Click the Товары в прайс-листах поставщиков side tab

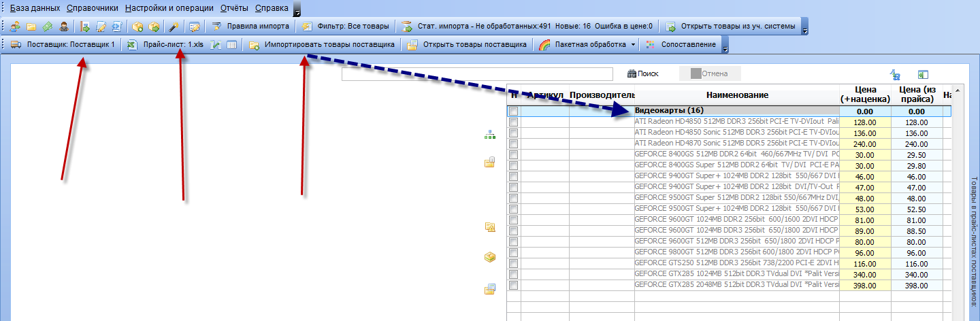pos(975,241)
